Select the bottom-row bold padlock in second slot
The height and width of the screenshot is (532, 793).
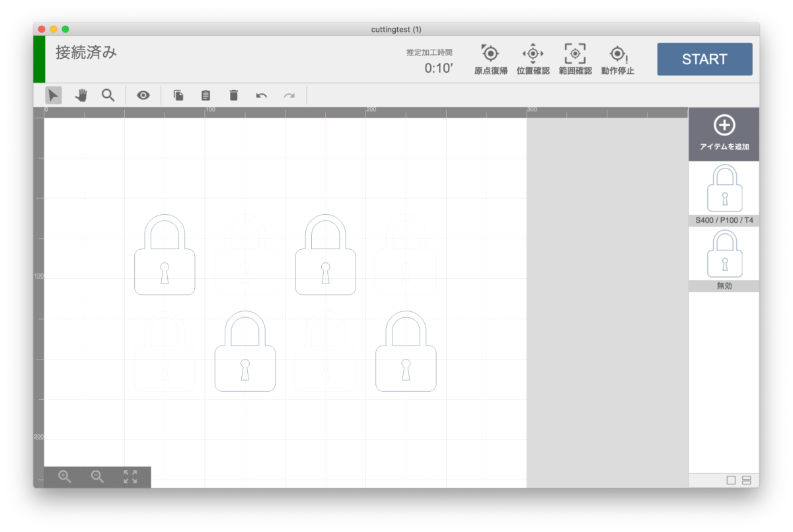(245, 351)
